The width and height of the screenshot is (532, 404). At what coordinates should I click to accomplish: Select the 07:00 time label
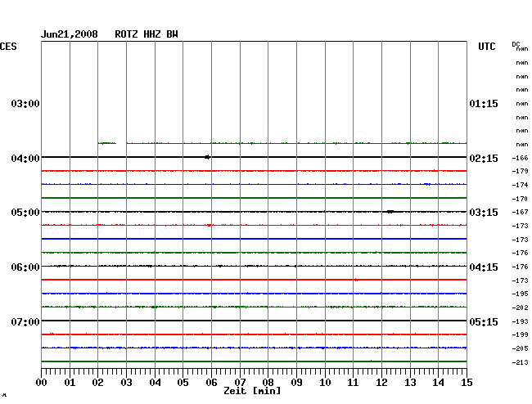point(25,321)
